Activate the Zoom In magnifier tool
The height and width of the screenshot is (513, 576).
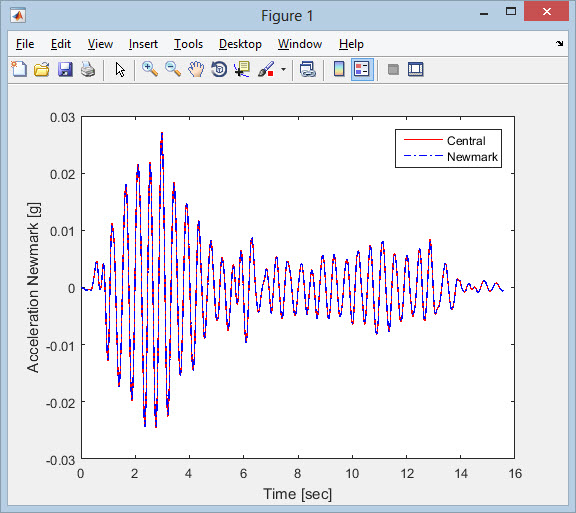[x=150, y=69]
